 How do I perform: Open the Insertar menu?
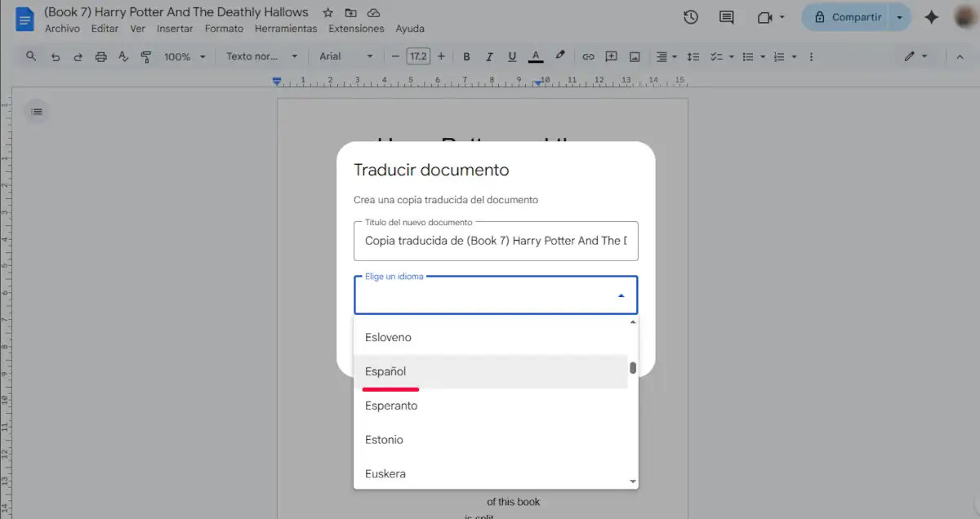(175, 28)
